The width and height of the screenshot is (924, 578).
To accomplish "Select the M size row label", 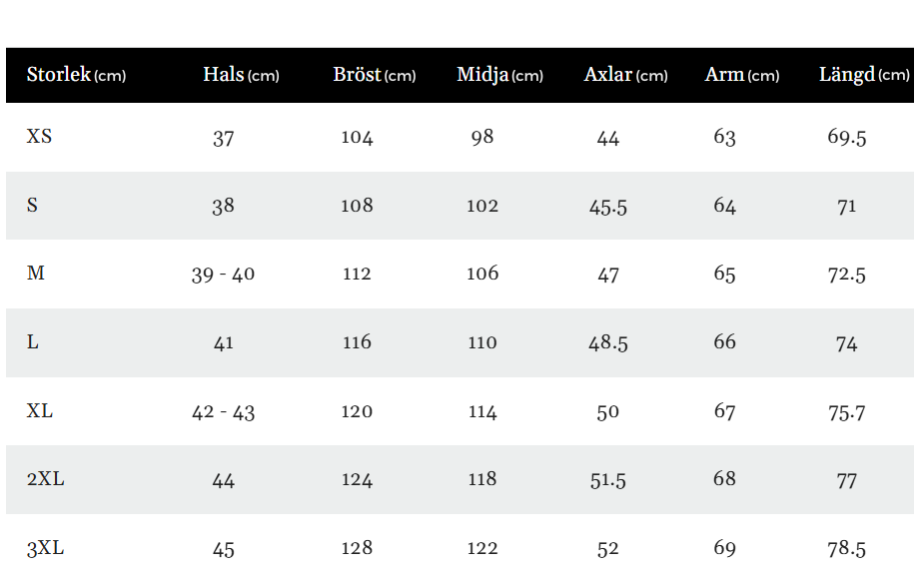I will pyautogui.click(x=35, y=273).
